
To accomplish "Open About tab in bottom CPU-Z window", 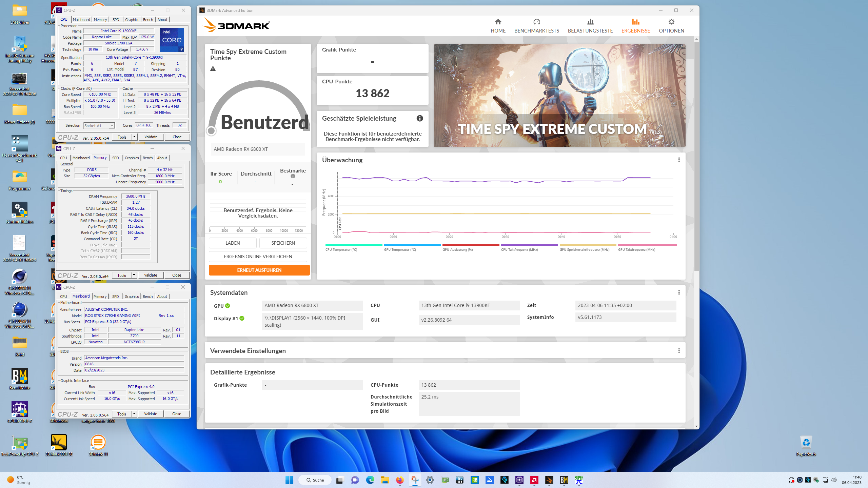I will (162, 297).
